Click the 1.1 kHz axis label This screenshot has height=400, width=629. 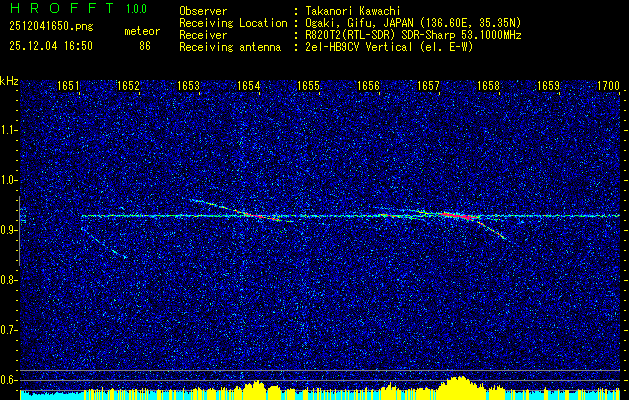[9, 130]
